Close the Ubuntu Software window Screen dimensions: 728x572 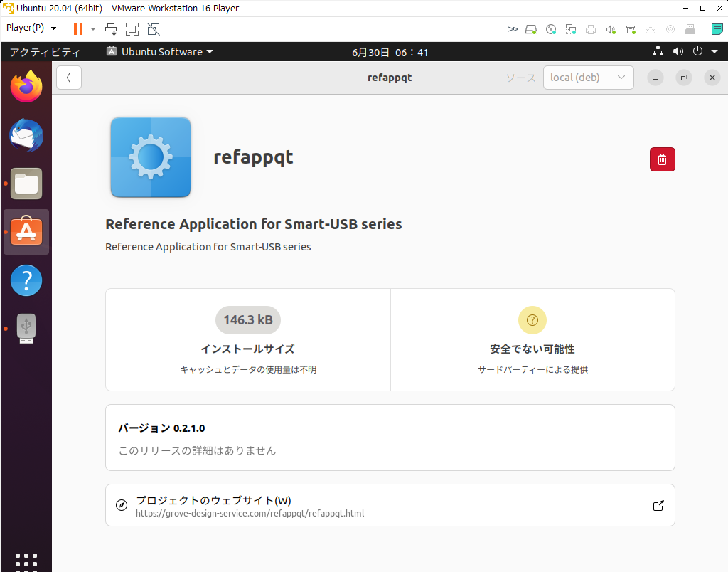(x=712, y=78)
